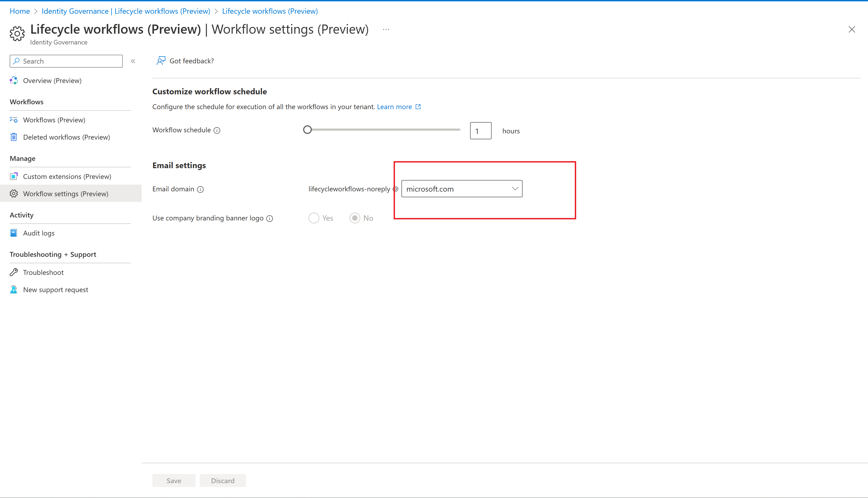This screenshot has width=868, height=498.
Task: Open the New support request menu item
Action: coord(55,289)
